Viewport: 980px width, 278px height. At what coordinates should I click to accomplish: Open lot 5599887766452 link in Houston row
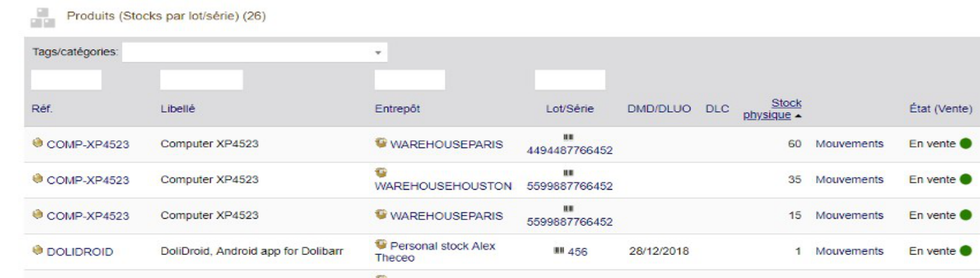pyautogui.click(x=570, y=186)
